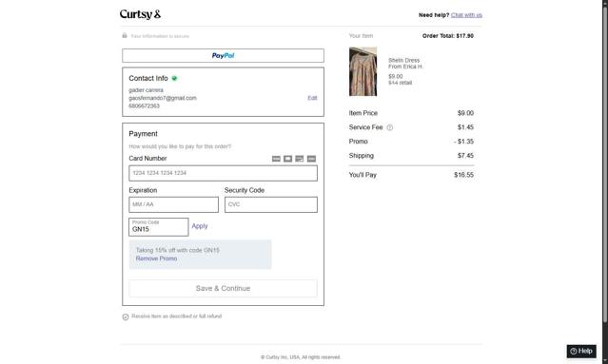This screenshot has height=364, width=608.
Task: Click the Shipping price $7.45
Action: tap(465, 156)
